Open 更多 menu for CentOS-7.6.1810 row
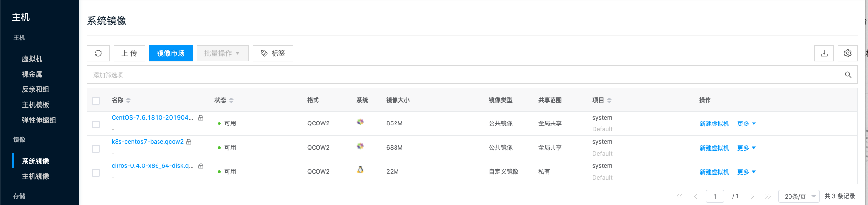868x205 pixels. (x=746, y=124)
